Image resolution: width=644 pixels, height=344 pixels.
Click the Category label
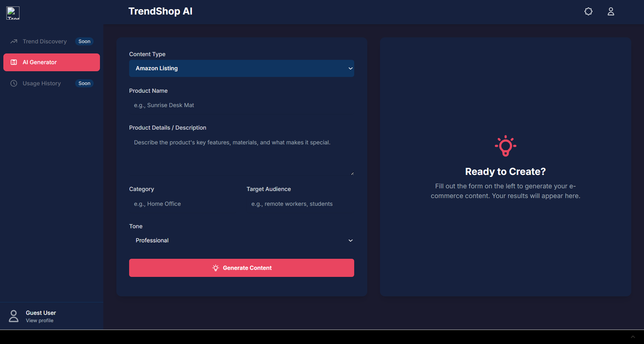point(141,189)
